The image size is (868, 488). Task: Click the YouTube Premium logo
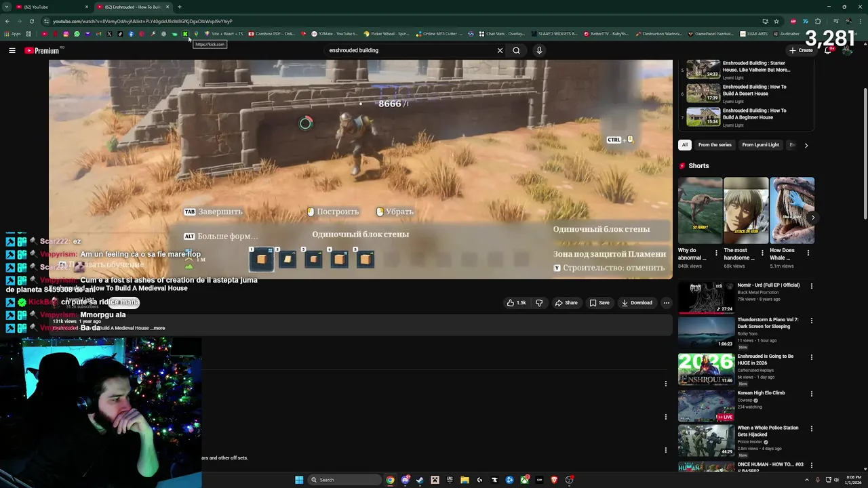[42, 50]
